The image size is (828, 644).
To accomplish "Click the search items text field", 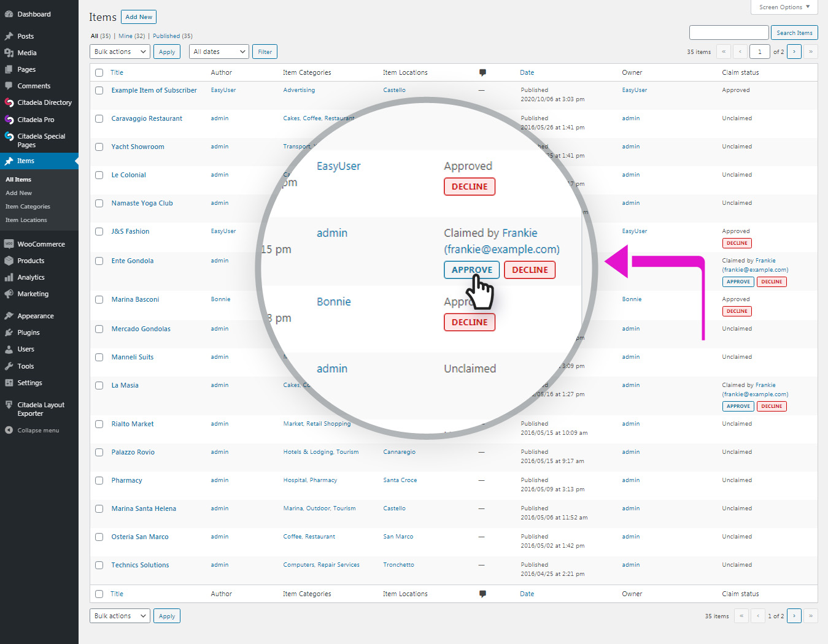I will click(729, 33).
